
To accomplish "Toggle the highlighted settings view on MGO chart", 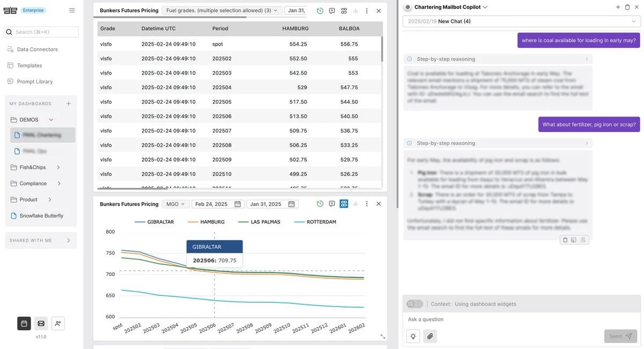I will tap(343, 204).
